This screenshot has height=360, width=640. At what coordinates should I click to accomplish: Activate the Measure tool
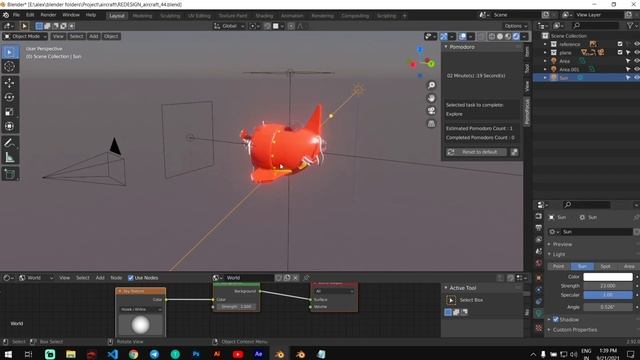click(10, 158)
